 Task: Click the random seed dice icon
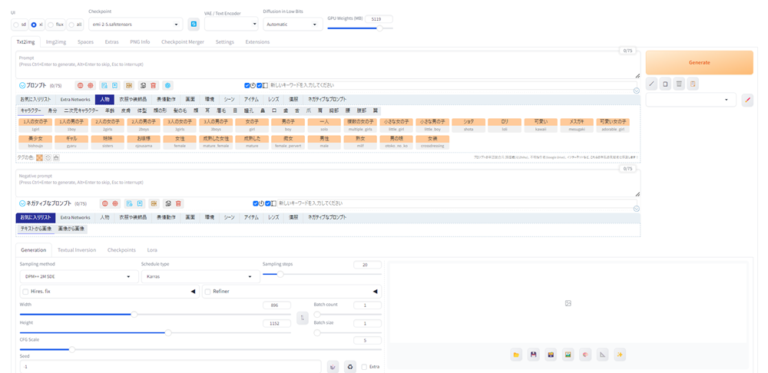click(333, 367)
